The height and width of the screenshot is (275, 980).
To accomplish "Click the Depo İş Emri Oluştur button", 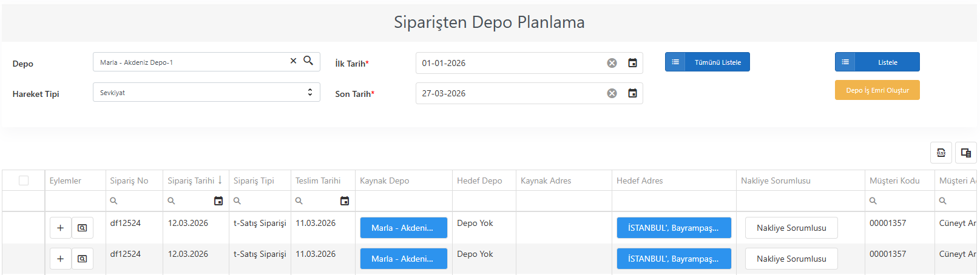I will 877,90.
